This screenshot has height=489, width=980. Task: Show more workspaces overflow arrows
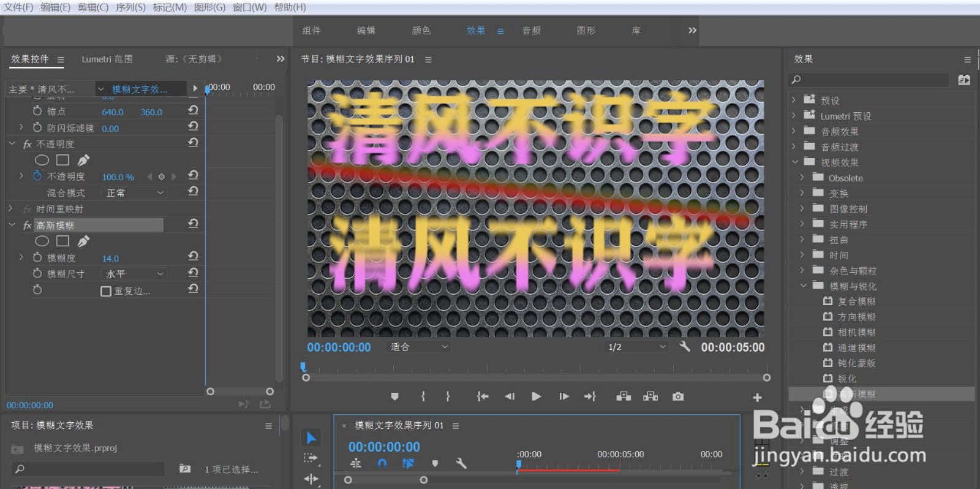click(x=692, y=30)
